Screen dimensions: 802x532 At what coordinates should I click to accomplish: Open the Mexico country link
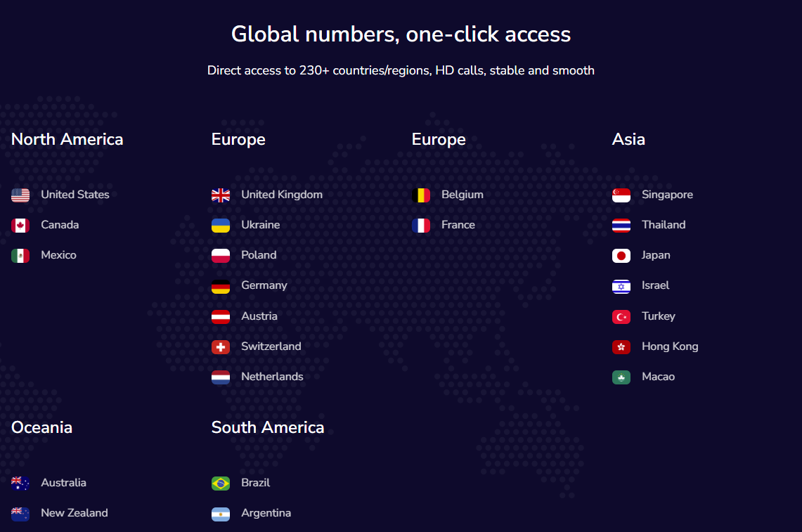58,255
